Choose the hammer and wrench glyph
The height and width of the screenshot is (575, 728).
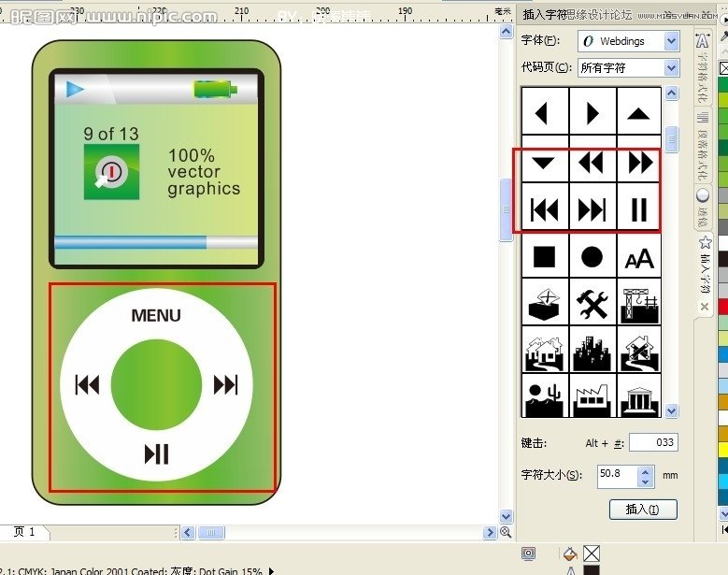592,302
